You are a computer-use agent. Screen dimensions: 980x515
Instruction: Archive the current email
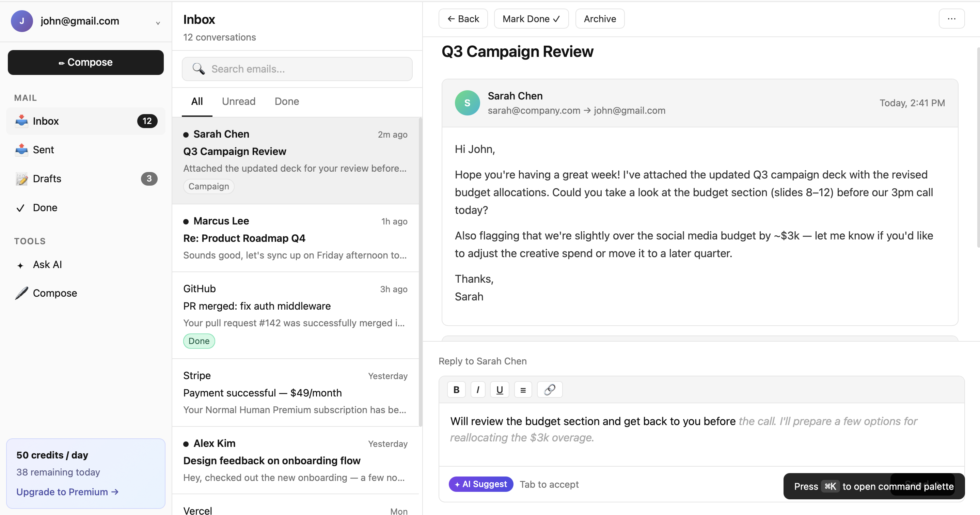(x=600, y=18)
